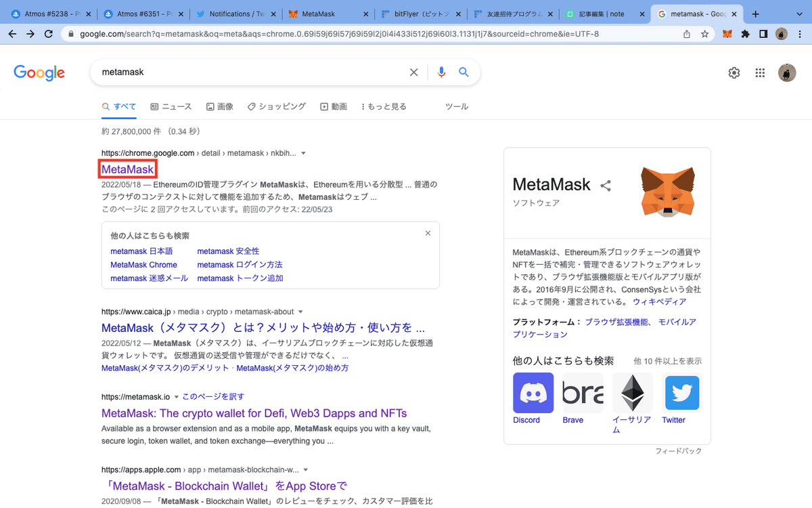Reload the page with refresh icon
812x508 pixels.
point(49,34)
